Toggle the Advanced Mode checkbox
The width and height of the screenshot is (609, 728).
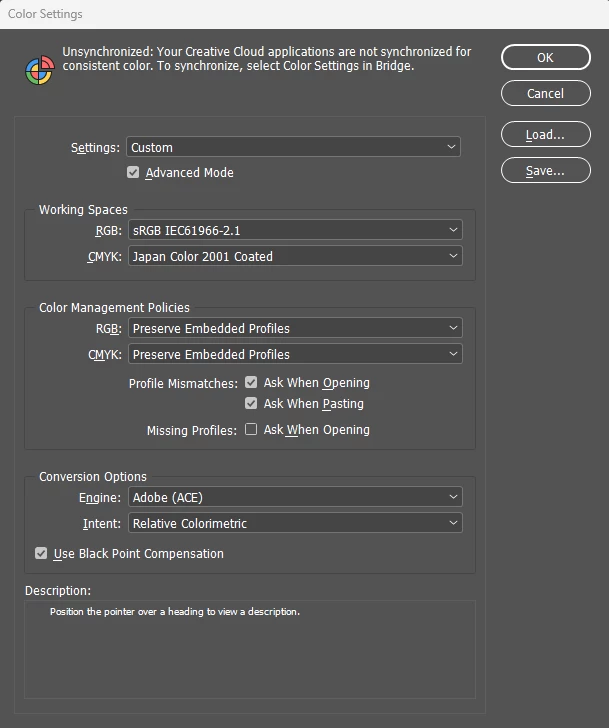[x=133, y=173]
